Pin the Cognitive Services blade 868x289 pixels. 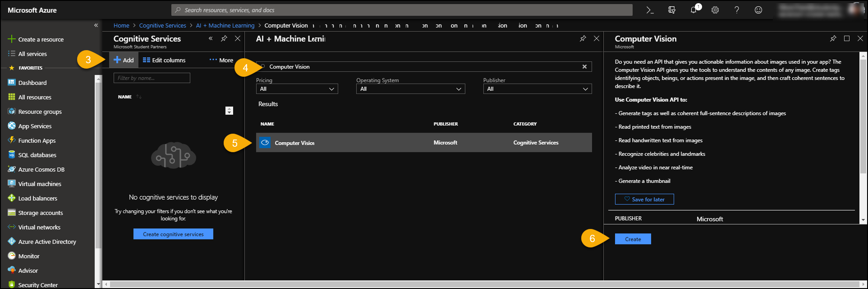pyautogui.click(x=224, y=38)
